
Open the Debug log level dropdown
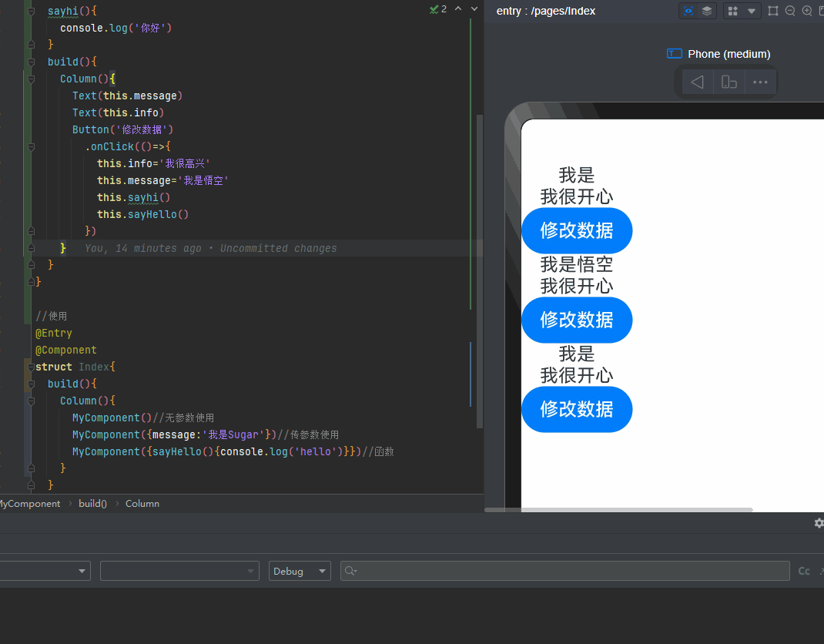(300, 571)
